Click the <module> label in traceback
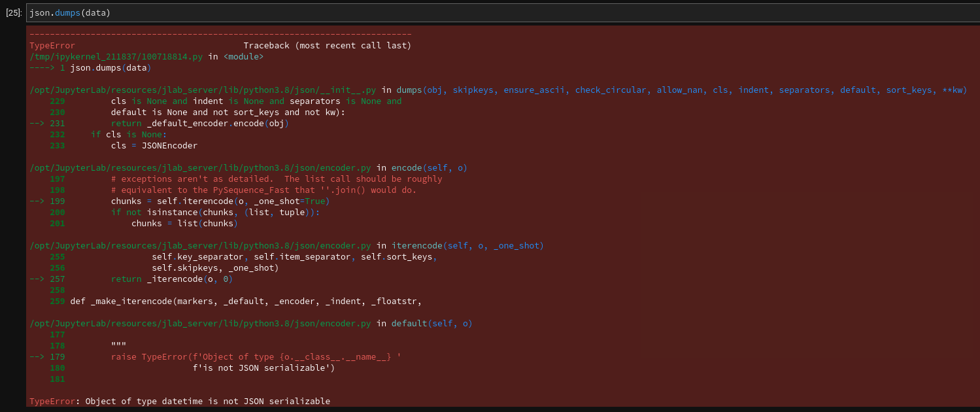980x412 pixels. point(243,57)
